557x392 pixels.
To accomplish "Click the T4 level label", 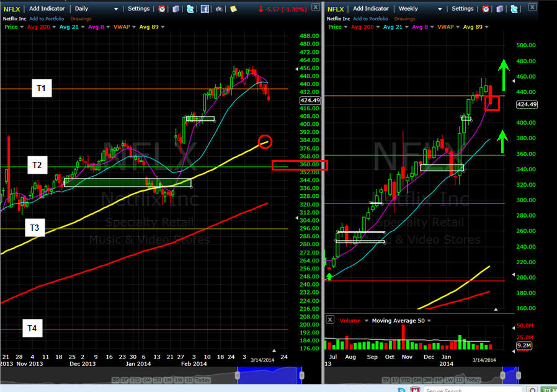I will coord(32,328).
